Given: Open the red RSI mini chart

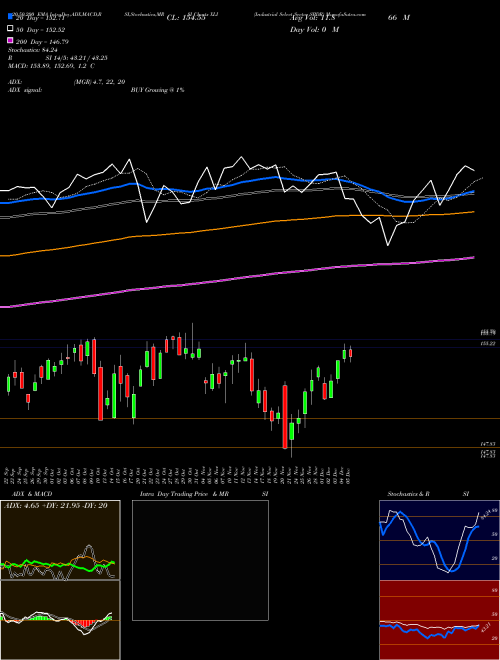Looking at the screenshot, I should click(439, 620).
